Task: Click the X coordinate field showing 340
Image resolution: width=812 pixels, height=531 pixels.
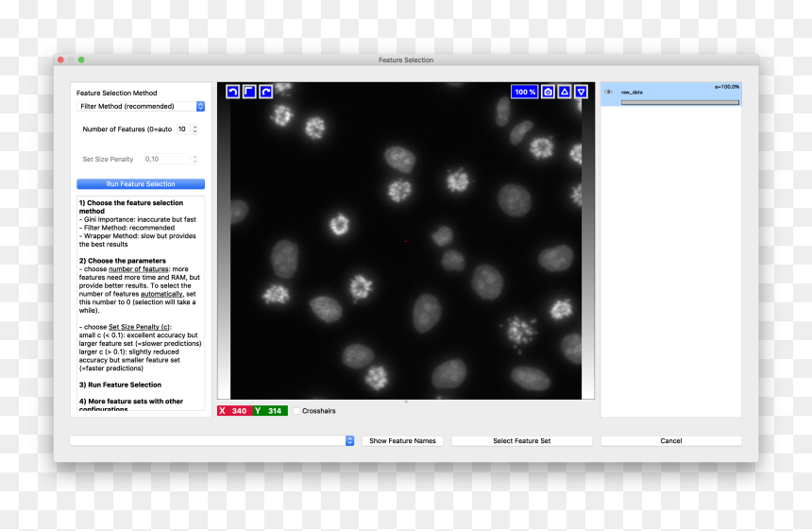Action: point(234,411)
